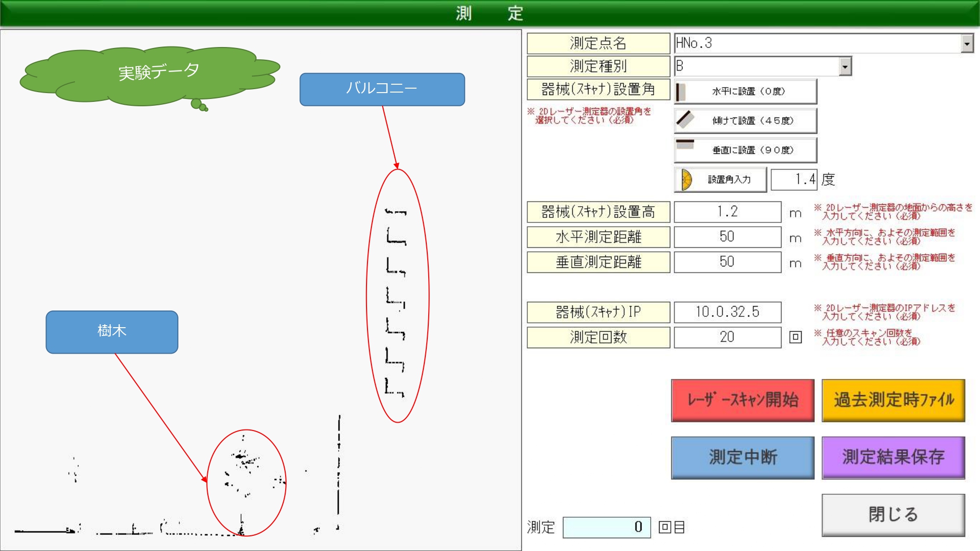
Task: Click the scanner IP address field
Action: [x=727, y=312]
